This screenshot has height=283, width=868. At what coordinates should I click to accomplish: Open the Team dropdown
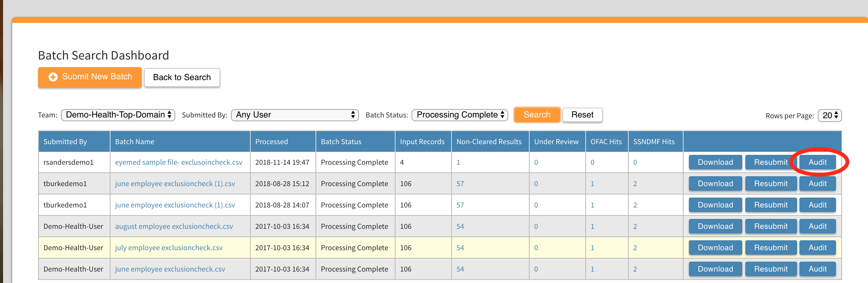(x=118, y=115)
